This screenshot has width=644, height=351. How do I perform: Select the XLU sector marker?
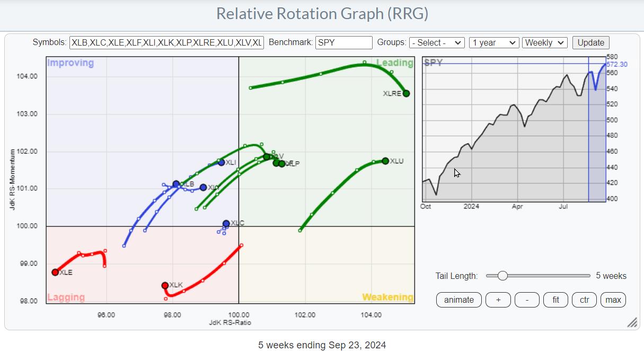(x=385, y=161)
